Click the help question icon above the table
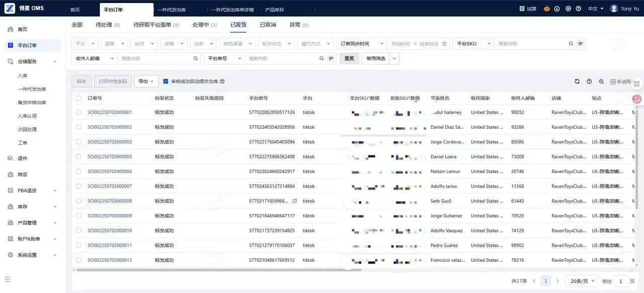The width and height of the screenshot is (644, 293). (x=589, y=81)
